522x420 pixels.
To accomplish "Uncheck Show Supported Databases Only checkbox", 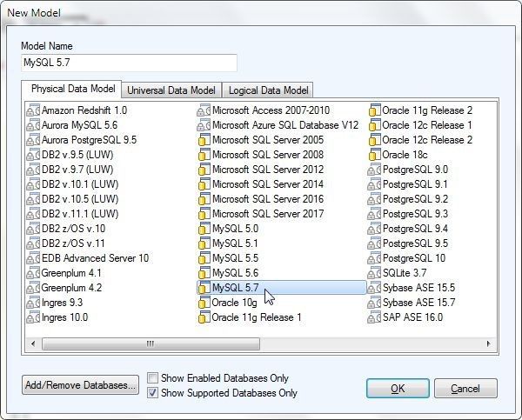I will coord(152,393).
